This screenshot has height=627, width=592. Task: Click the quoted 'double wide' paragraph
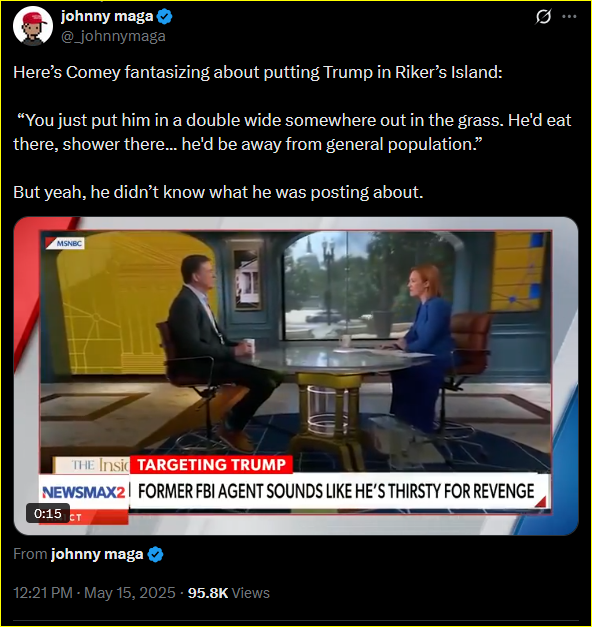click(292, 132)
